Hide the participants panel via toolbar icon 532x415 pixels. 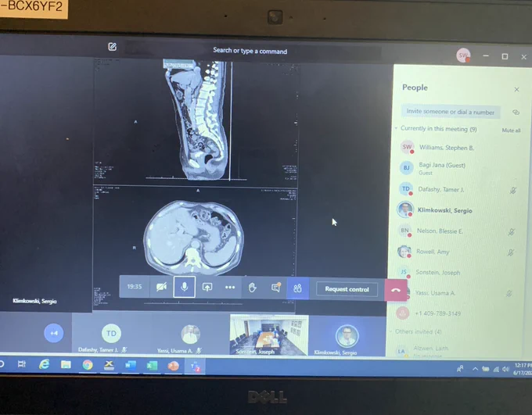point(298,288)
